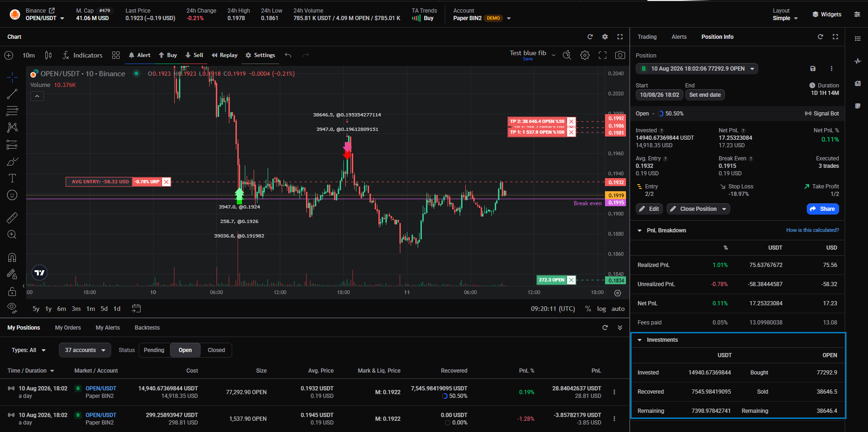This screenshot has width=868, height=432.
Task: Remove the TP 2 order line
Action: point(571,122)
